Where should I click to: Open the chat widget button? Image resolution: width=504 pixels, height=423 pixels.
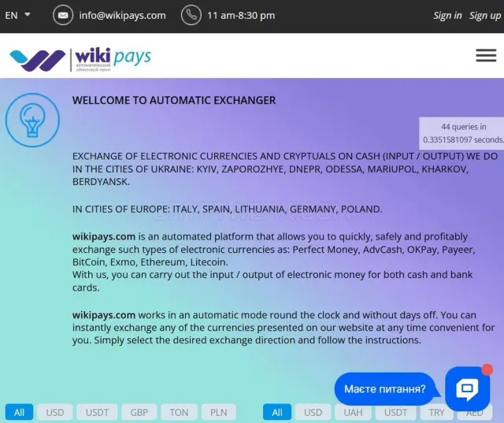(468, 388)
